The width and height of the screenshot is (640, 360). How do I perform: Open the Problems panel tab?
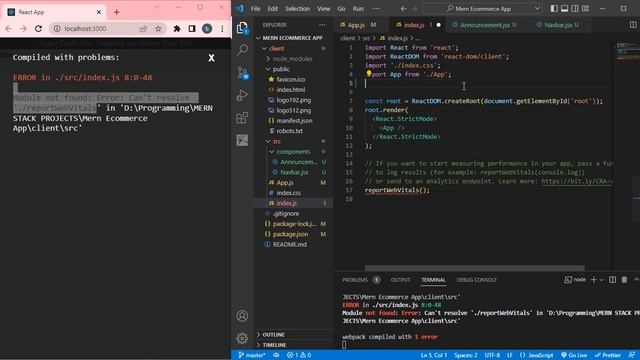355,280
